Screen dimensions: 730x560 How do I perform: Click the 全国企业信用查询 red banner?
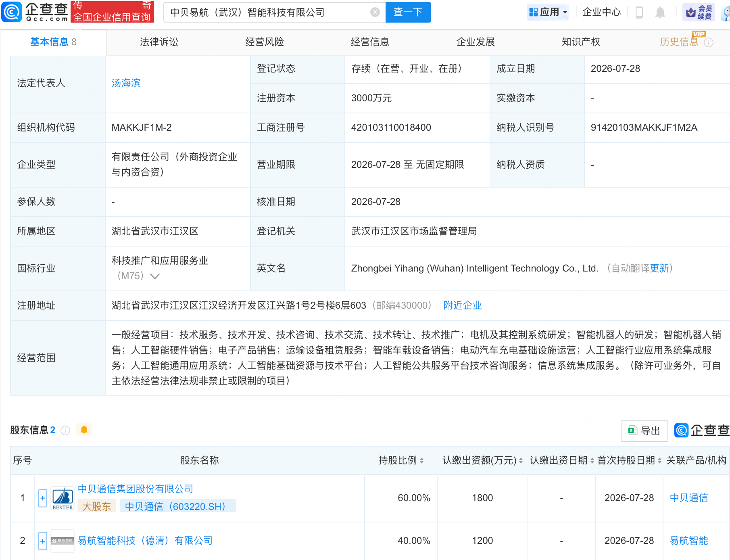112,12
